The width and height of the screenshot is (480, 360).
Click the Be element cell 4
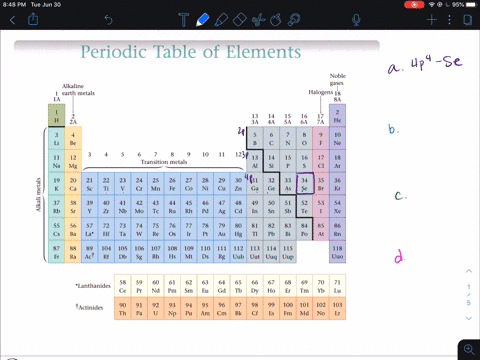tap(73, 139)
